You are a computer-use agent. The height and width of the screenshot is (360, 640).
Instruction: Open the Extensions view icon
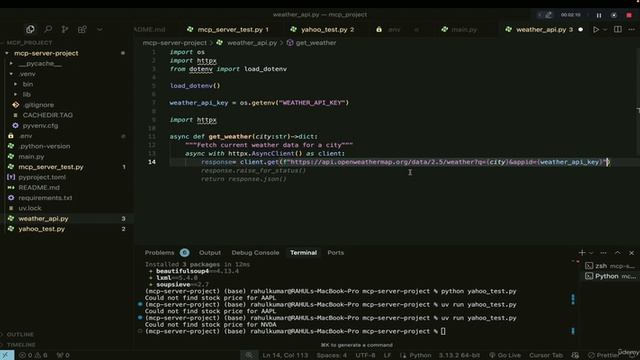click(x=82, y=29)
